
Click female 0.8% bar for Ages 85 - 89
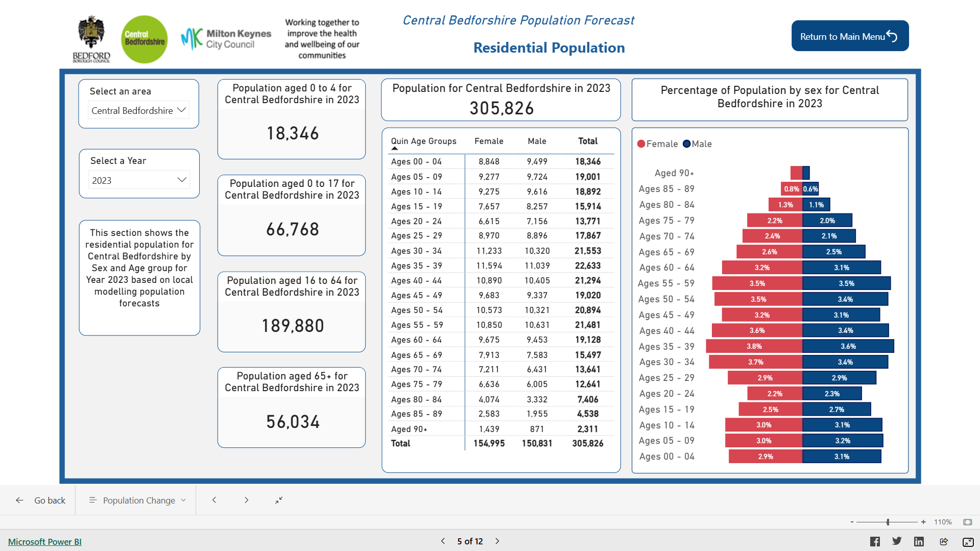coord(792,189)
